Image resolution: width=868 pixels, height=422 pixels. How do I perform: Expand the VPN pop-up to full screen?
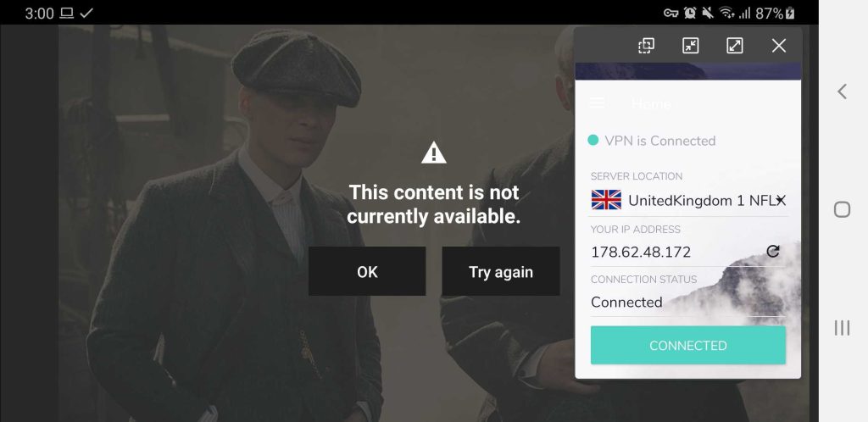(735, 46)
